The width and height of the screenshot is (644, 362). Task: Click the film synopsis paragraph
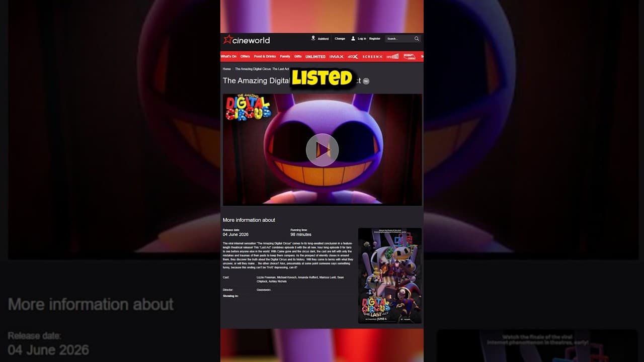(288, 255)
